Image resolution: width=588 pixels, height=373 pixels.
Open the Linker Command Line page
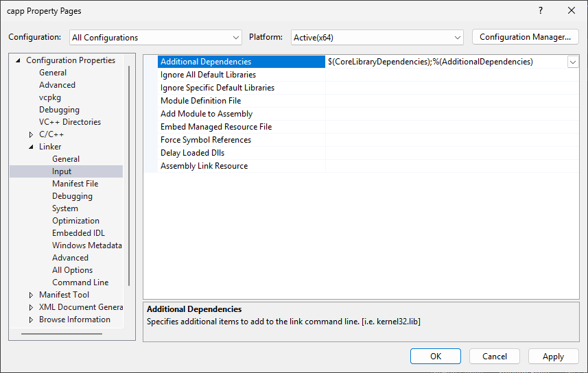tap(80, 282)
